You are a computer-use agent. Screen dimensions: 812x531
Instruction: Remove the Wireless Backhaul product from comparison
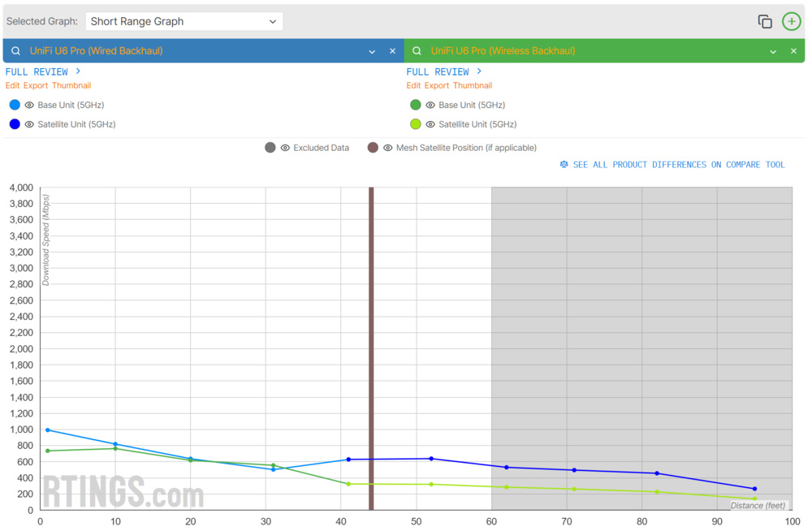click(x=793, y=50)
